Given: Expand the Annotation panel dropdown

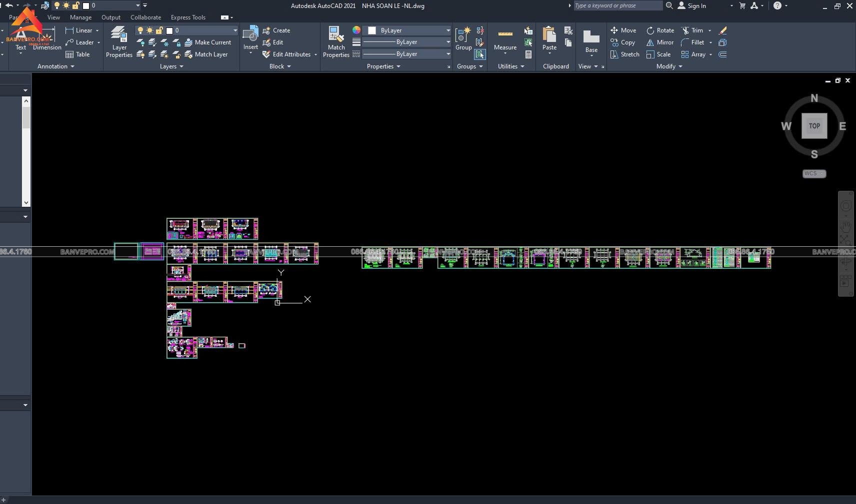Looking at the screenshot, I should coord(55,66).
